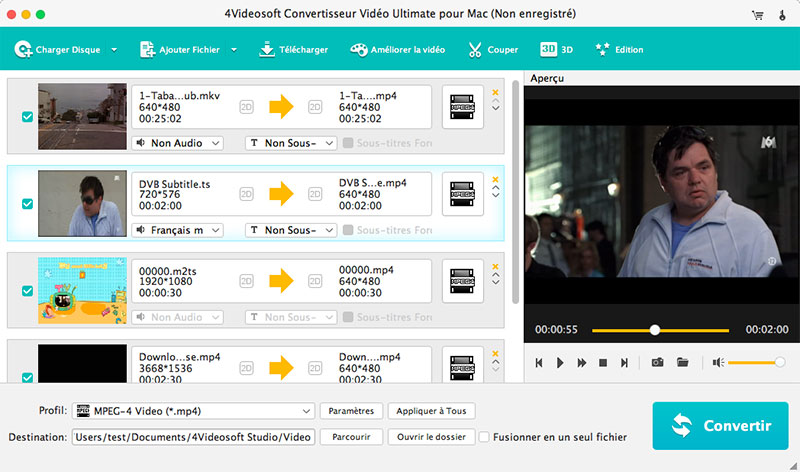The height and width of the screenshot is (472, 800).
Task: Open the snapshot folder icon
Action: tap(683, 362)
